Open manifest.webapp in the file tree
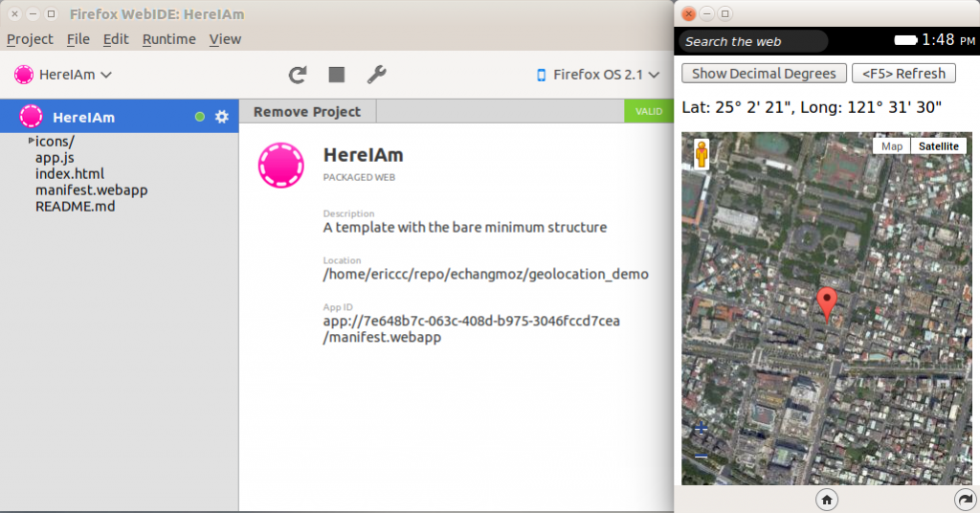980x513 pixels. (x=91, y=190)
